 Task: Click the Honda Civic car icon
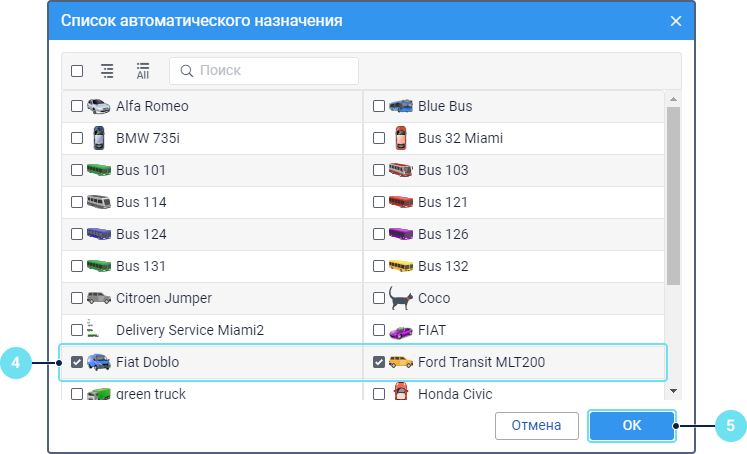400,393
